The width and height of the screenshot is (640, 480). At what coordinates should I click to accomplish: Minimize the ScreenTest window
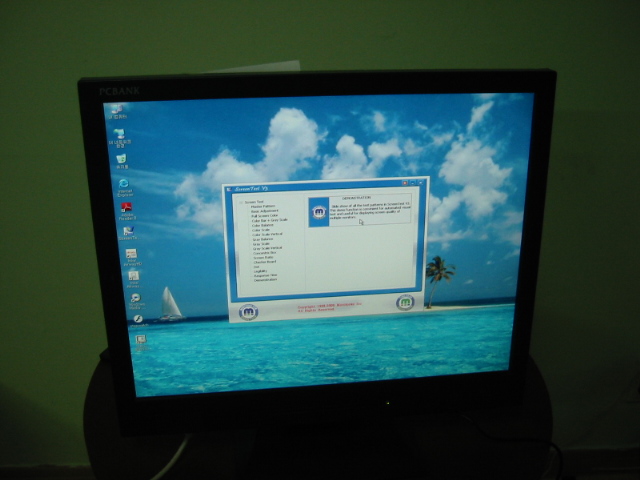point(413,183)
